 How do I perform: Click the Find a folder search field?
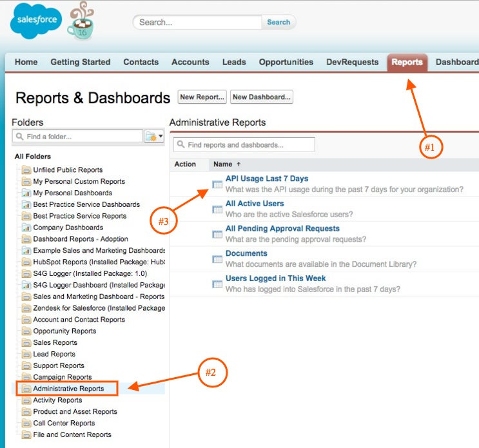click(77, 137)
